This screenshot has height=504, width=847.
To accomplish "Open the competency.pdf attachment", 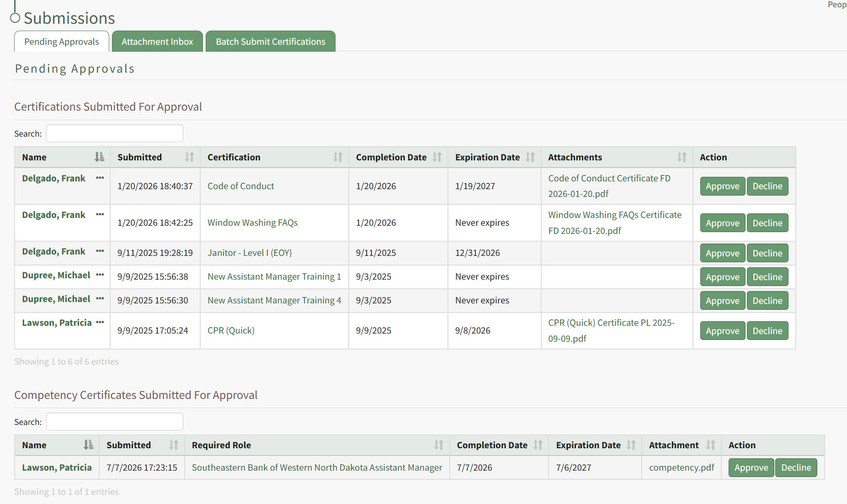I will pyautogui.click(x=682, y=467).
